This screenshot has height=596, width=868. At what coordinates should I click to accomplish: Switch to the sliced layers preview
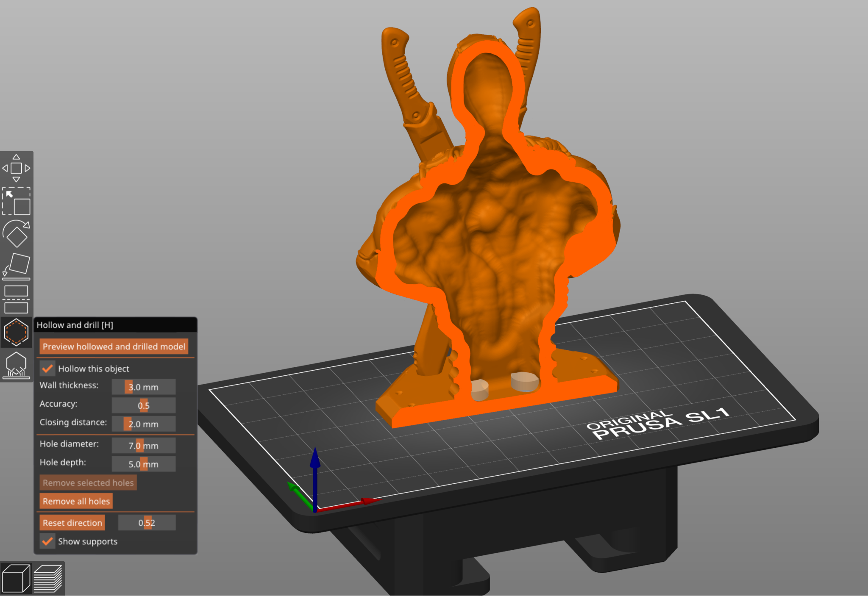(x=48, y=578)
